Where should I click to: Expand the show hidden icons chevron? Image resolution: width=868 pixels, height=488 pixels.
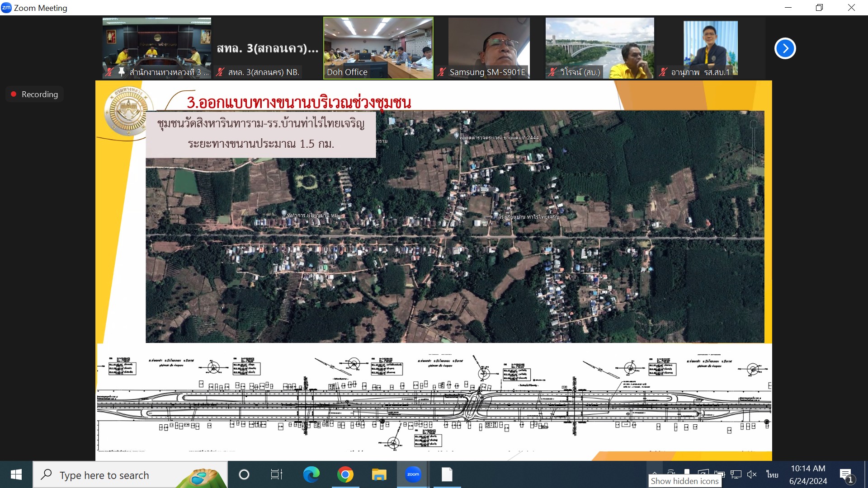654,472
